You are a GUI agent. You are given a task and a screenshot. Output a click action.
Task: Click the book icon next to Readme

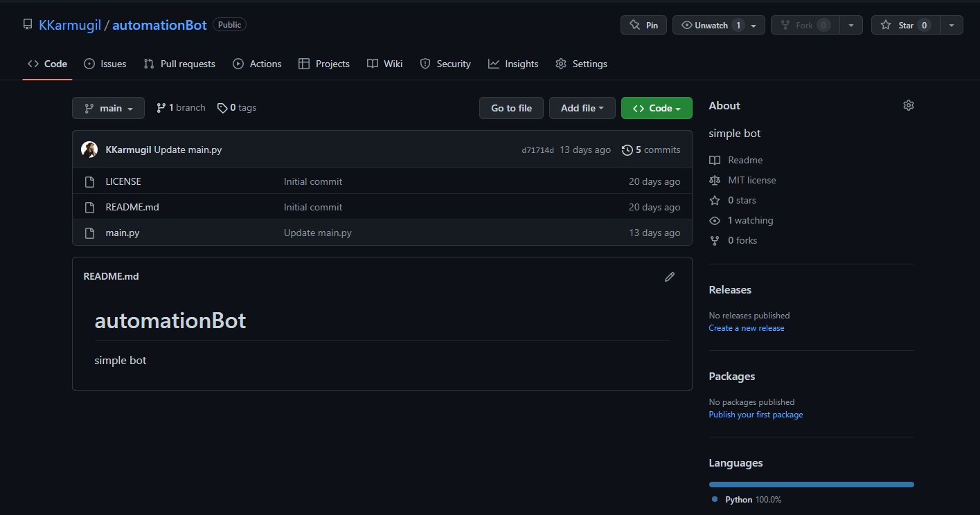click(x=715, y=160)
